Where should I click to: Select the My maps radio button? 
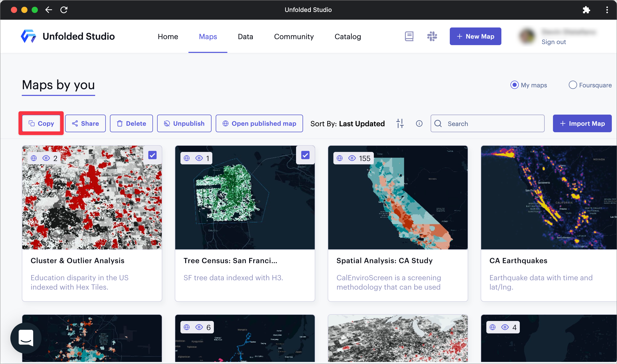point(514,85)
